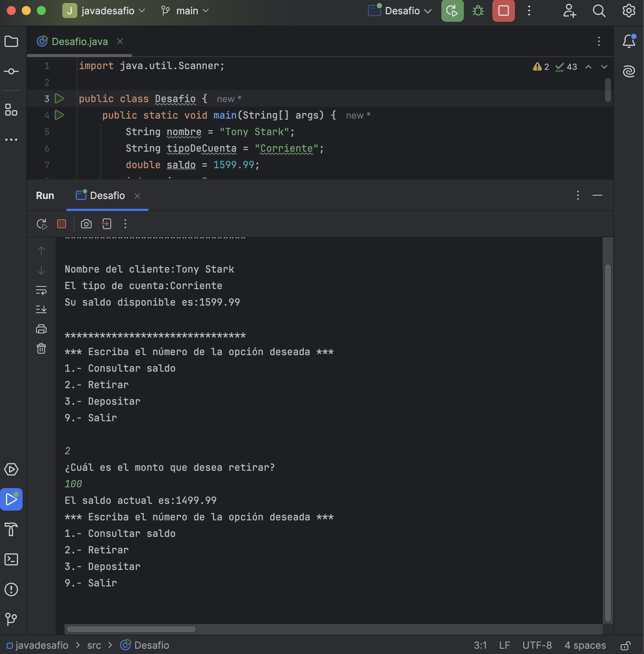This screenshot has width=644, height=654.
Task: Toggle file read-only lock icon
Action: 625,645
